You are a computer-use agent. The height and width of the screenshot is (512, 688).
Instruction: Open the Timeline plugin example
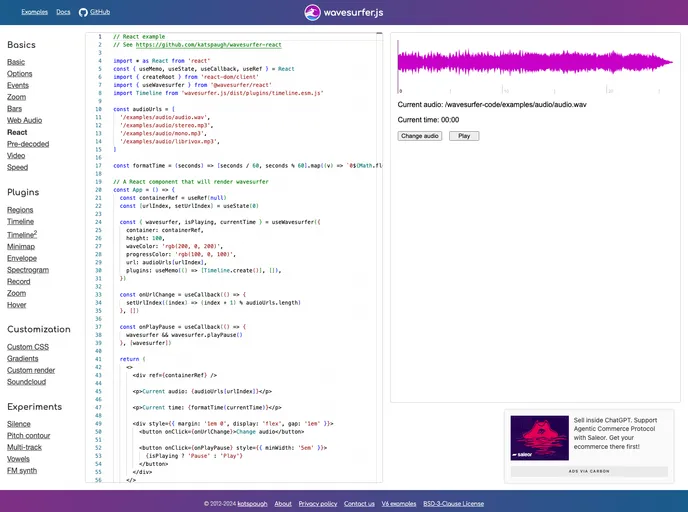(20, 222)
